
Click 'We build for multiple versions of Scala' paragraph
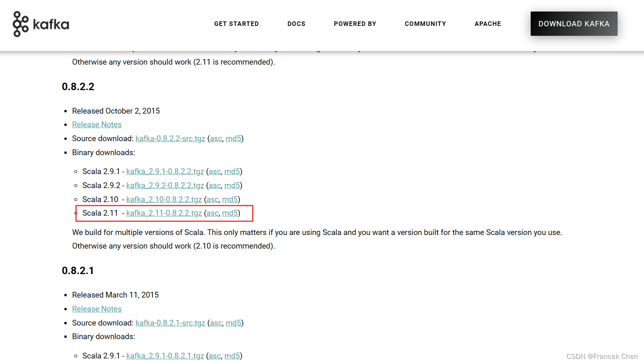tap(317, 239)
